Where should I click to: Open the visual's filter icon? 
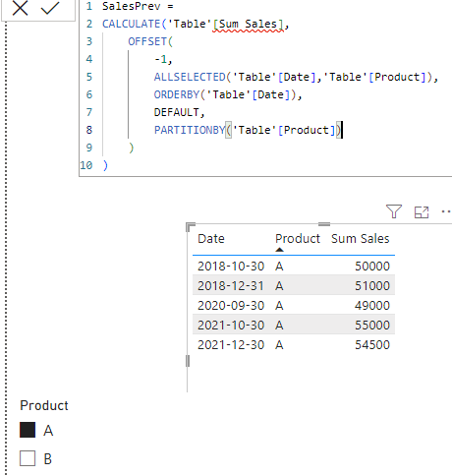(x=394, y=211)
